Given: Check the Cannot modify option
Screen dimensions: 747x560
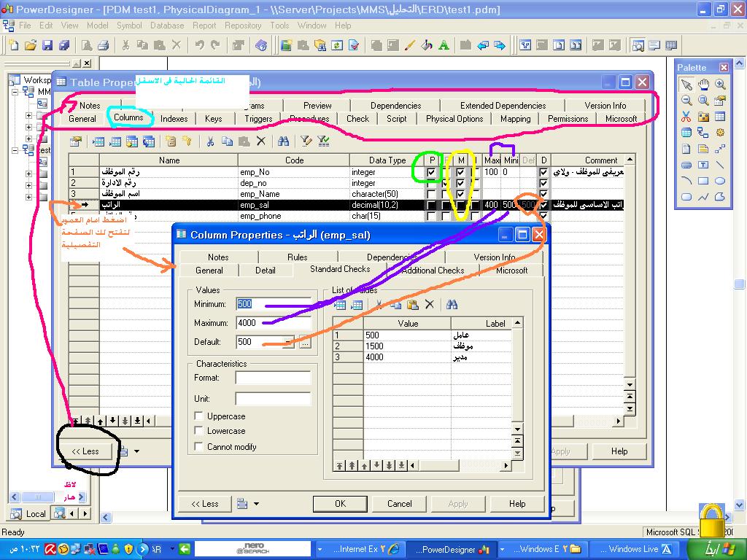Looking at the screenshot, I should click(x=198, y=447).
